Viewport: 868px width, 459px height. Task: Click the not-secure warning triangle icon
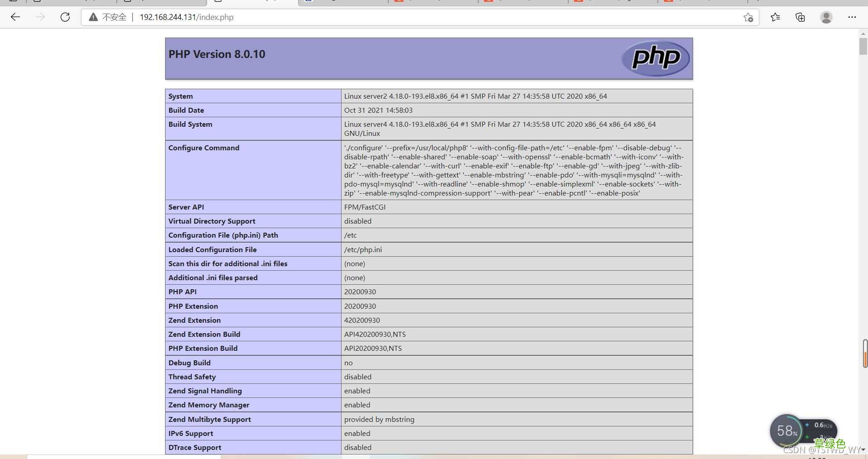coord(93,17)
